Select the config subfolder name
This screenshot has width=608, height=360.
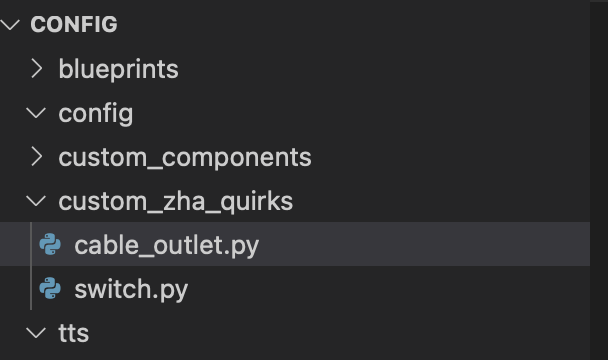pyautogui.click(x=96, y=114)
